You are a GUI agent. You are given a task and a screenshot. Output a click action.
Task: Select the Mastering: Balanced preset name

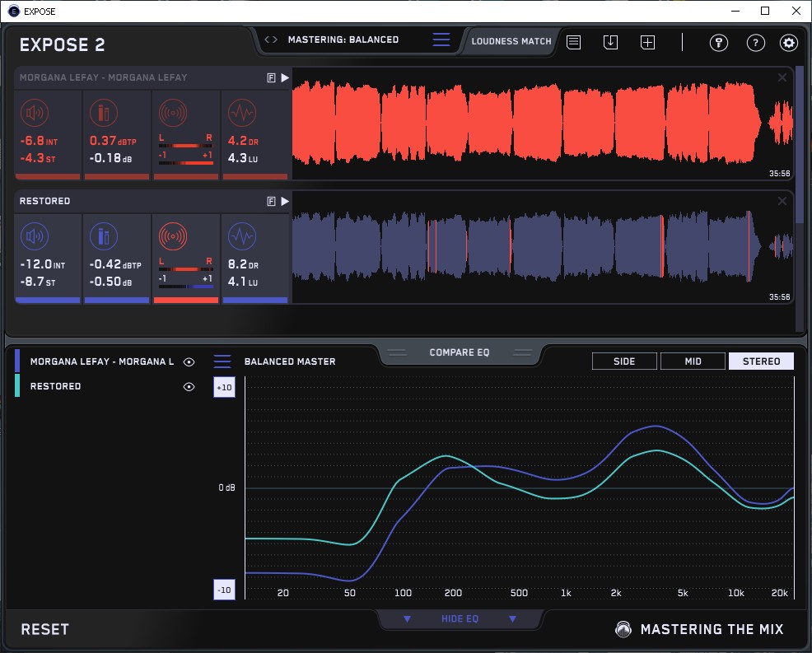pos(343,40)
